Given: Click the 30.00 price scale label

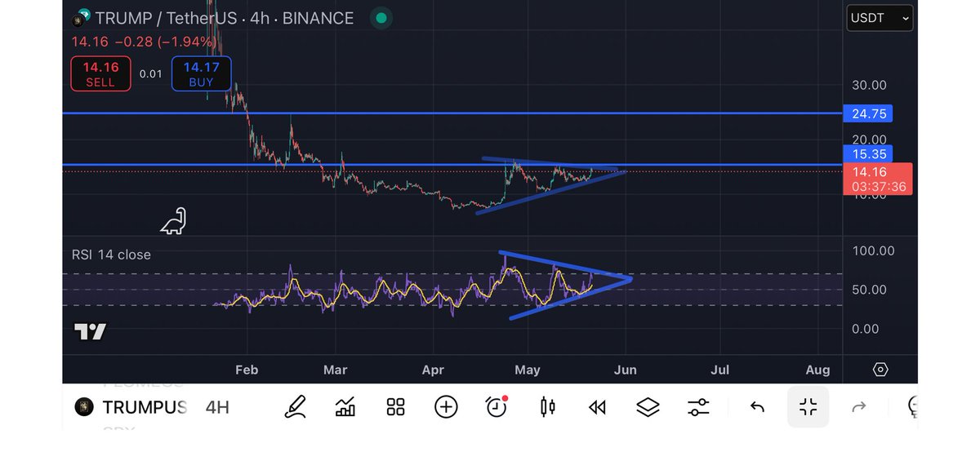Looking at the screenshot, I should (869, 85).
